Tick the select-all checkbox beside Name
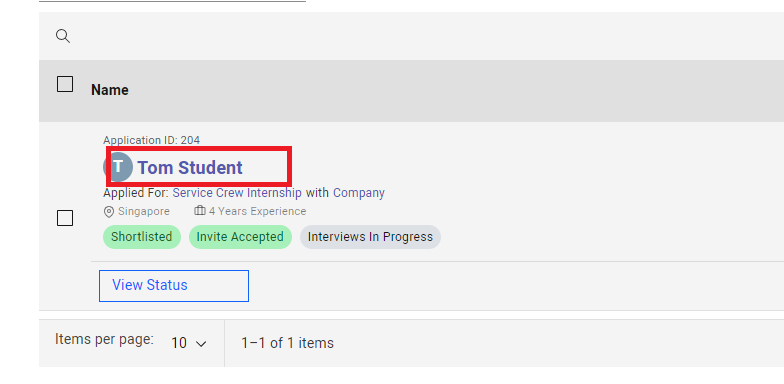This screenshot has width=784, height=384. click(x=65, y=84)
